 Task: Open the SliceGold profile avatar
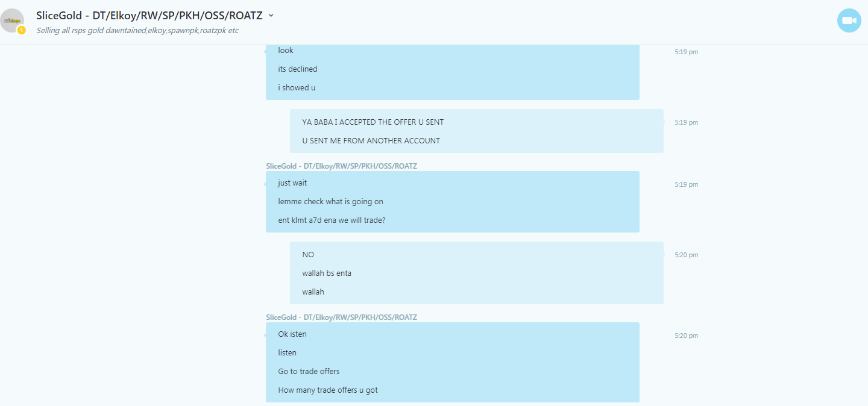point(12,20)
